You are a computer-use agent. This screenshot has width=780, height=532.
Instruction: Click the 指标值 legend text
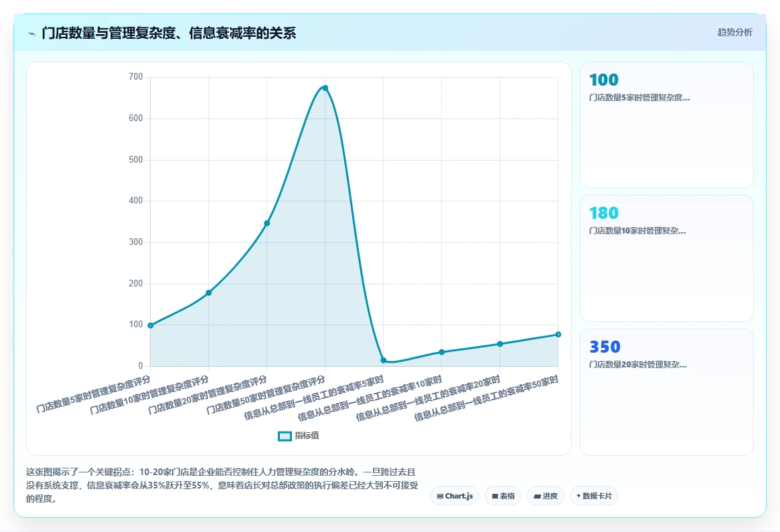tap(307, 436)
